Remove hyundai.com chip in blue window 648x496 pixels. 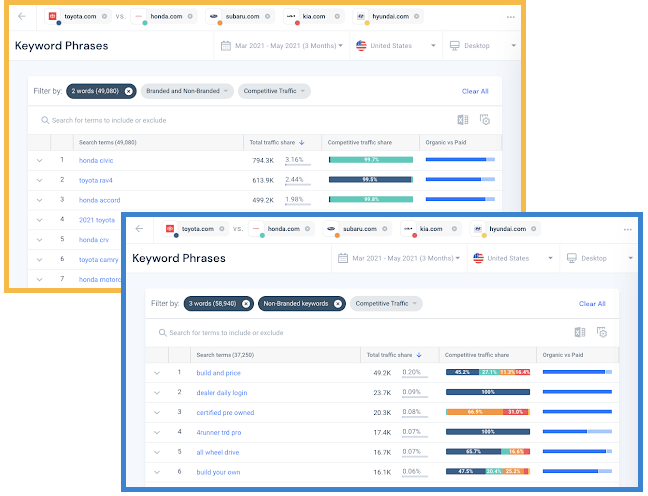(x=534, y=229)
